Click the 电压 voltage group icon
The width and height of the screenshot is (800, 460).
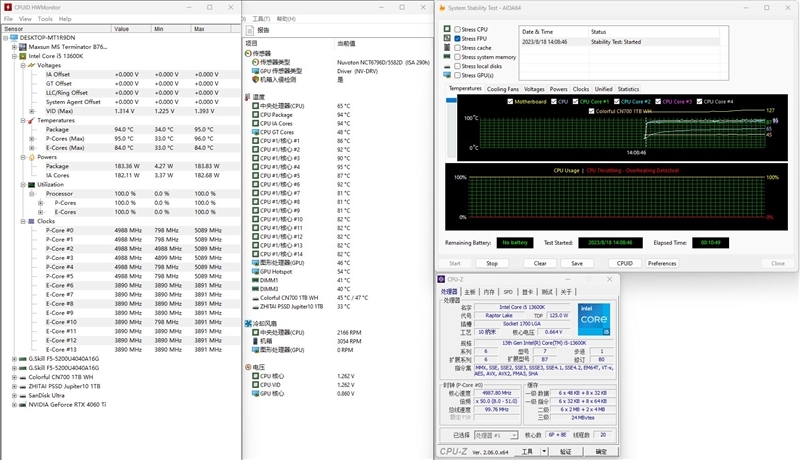(248, 367)
